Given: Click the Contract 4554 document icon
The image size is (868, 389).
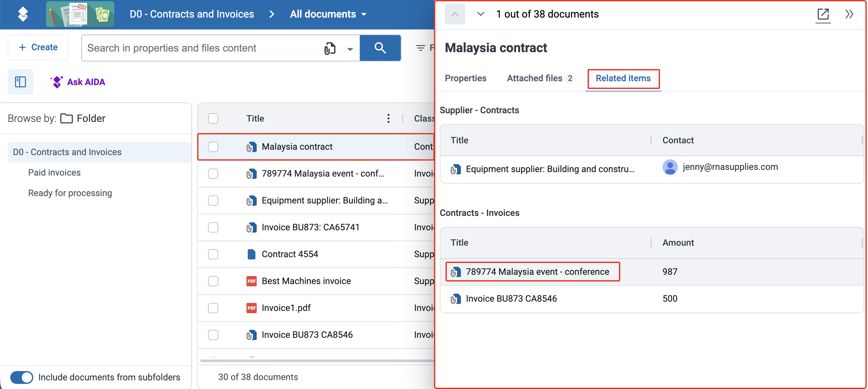Looking at the screenshot, I should click(x=251, y=254).
